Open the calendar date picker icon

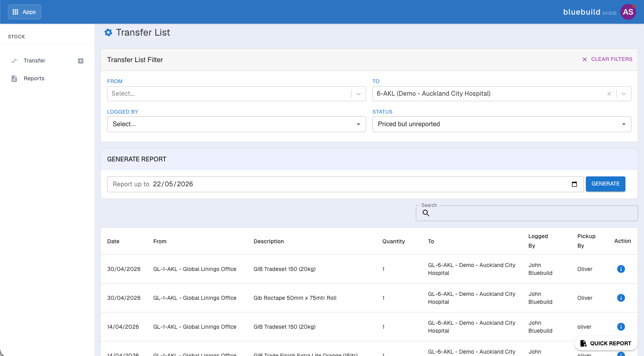tap(574, 184)
